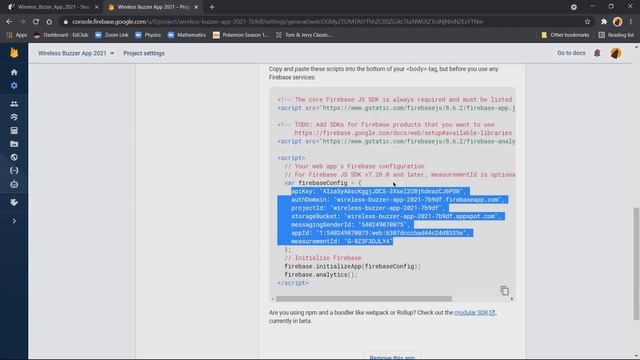This screenshot has width=640, height=360.
Task: Go forward in browser history
Action: 22,22
